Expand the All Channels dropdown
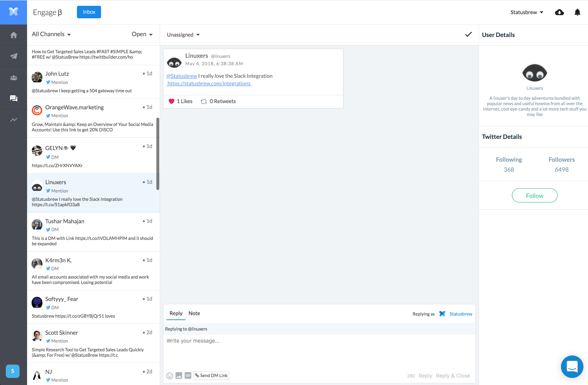Screen dimensions: 588x385 coord(51,34)
